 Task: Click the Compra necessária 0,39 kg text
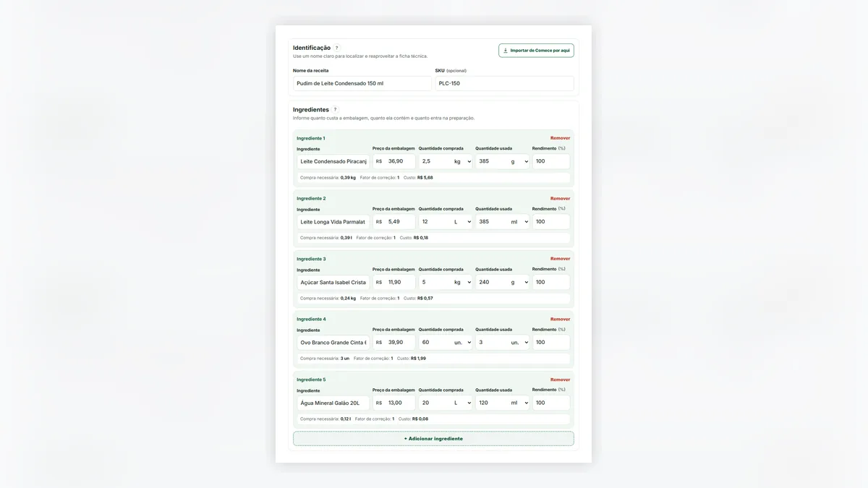(328, 177)
